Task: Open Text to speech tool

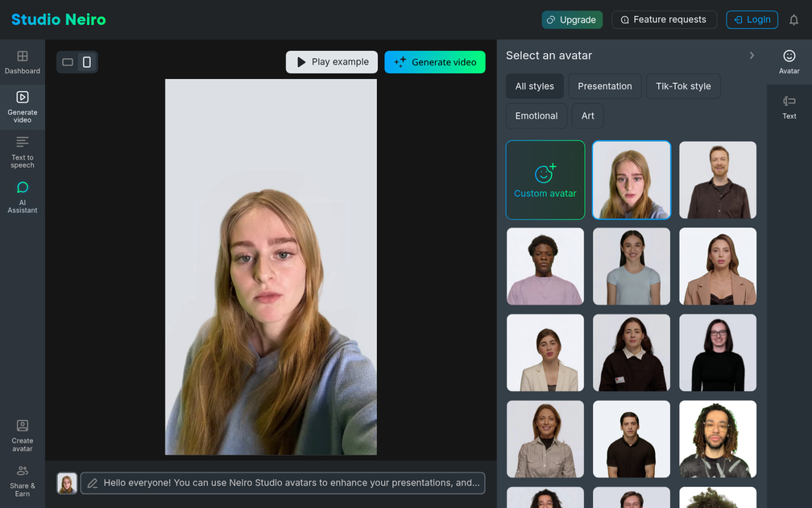Action: coord(23,152)
